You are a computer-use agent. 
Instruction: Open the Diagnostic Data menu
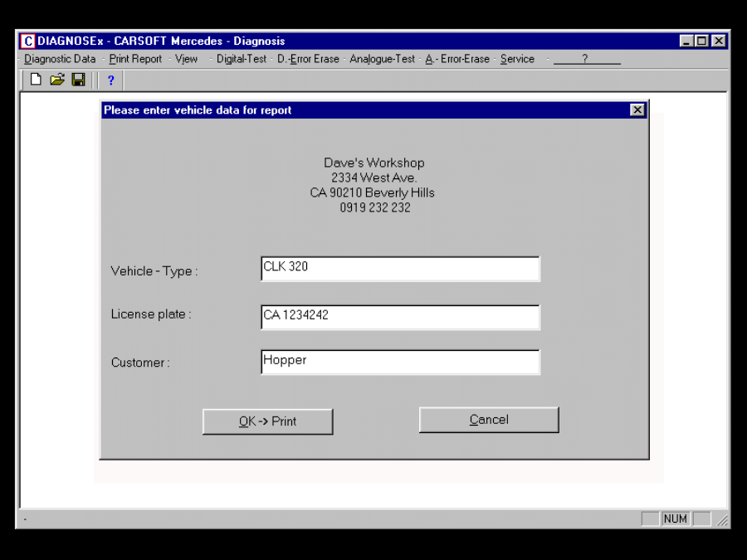pyautogui.click(x=60, y=59)
